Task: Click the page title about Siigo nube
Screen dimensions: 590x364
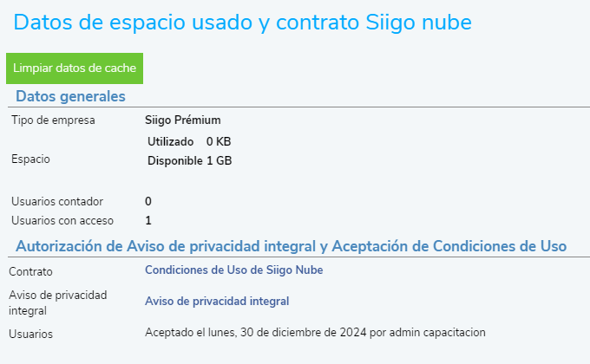Action: (x=253, y=23)
